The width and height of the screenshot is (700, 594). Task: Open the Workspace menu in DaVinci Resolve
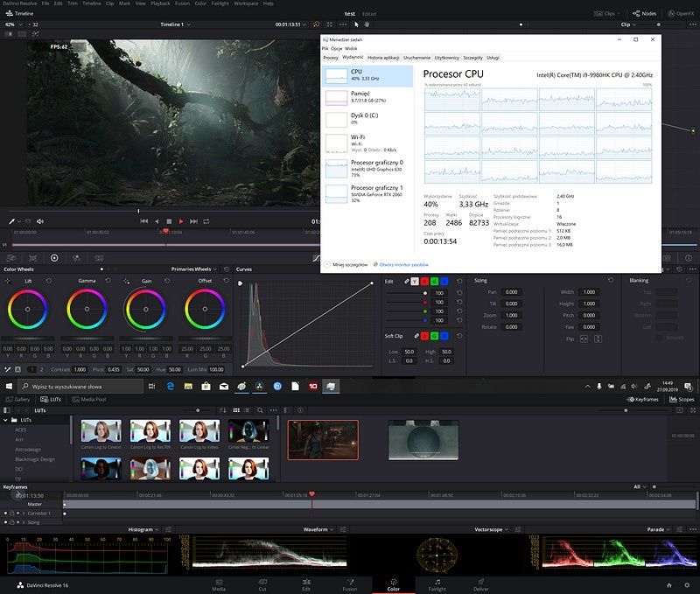tap(246, 3)
